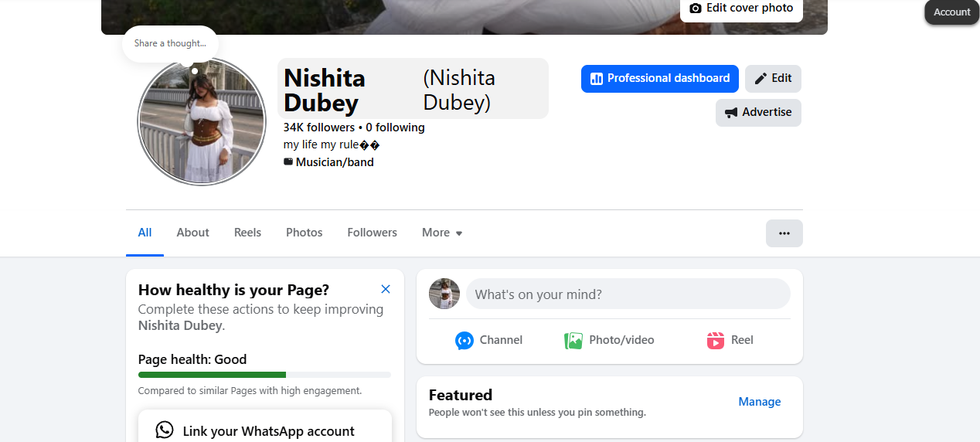
Task: Switch to the About tab
Action: 192,233
